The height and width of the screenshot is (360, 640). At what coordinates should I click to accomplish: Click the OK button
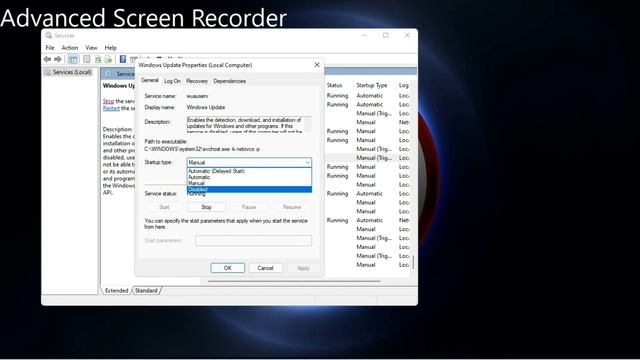pyautogui.click(x=228, y=268)
